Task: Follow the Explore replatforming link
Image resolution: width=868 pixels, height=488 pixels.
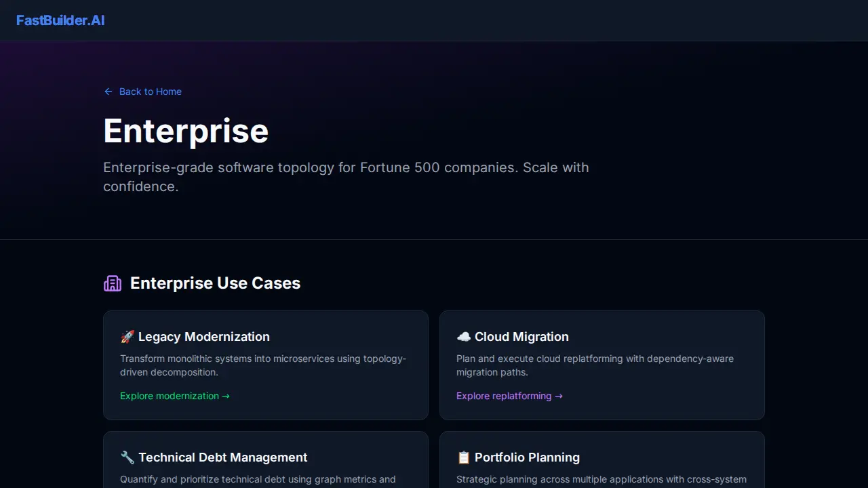Action: pos(510,396)
